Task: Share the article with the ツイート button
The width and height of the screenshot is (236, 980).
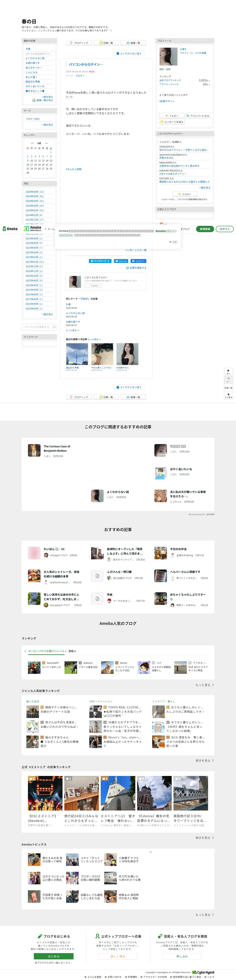Action: [x=121, y=261]
